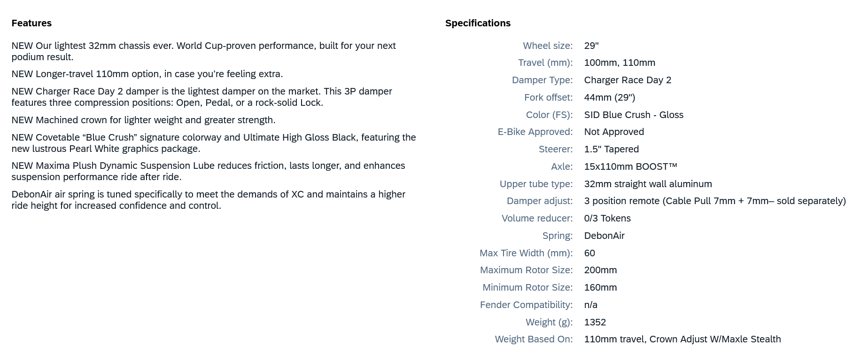Image resolution: width=868 pixels, height=356 pixels.
Task: Click the Max Tire Width label
Action: coord(526,253)
